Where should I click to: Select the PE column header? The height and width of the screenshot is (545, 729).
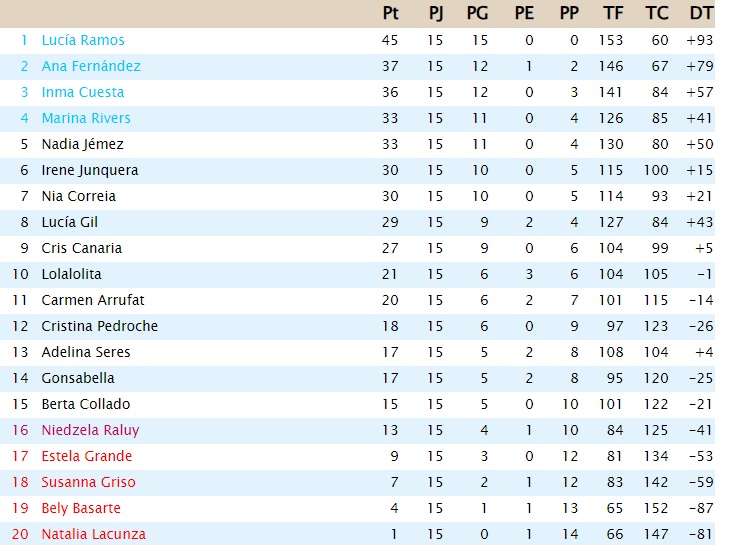[x=524, y=13]
